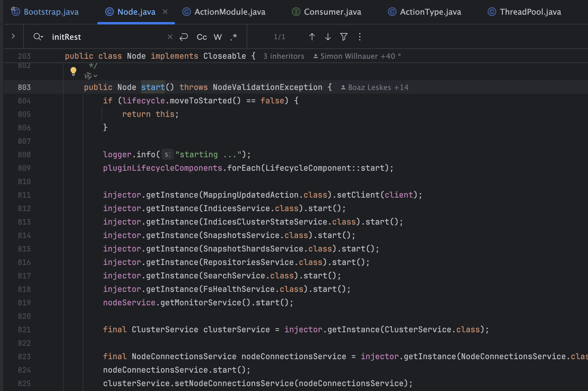Screen dimensions: 588x391
Task: Click the 1/1 match counter
Action: coord(279,37)
